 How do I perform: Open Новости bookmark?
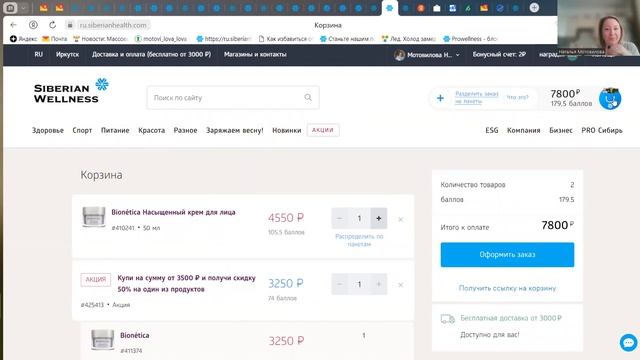(x=100, y=39)
